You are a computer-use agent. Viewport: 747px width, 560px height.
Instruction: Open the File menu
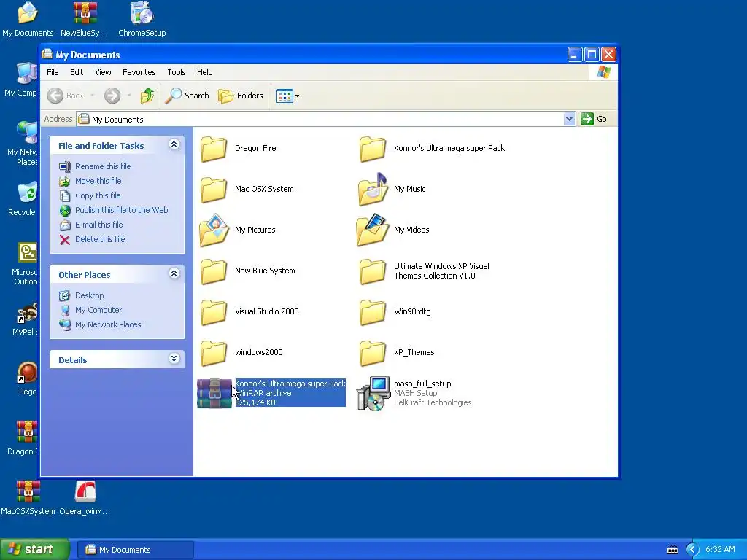tap(53, 72)
